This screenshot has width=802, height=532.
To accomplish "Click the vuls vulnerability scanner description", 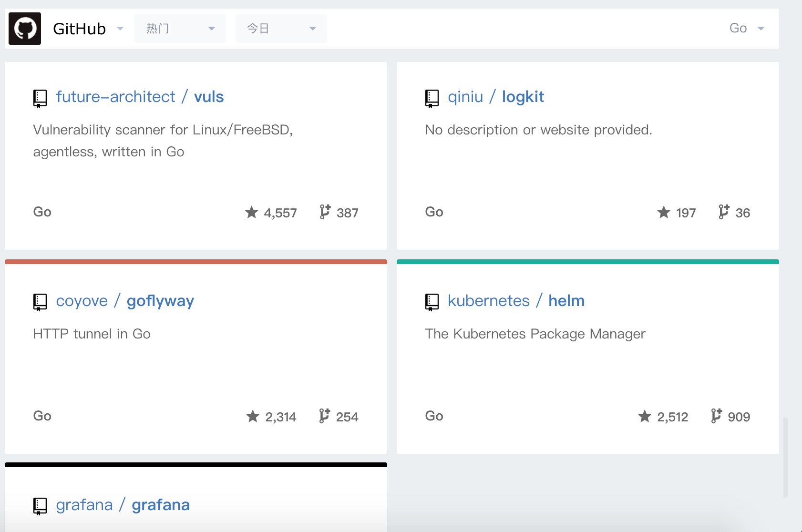I will (x=163, y=141).
